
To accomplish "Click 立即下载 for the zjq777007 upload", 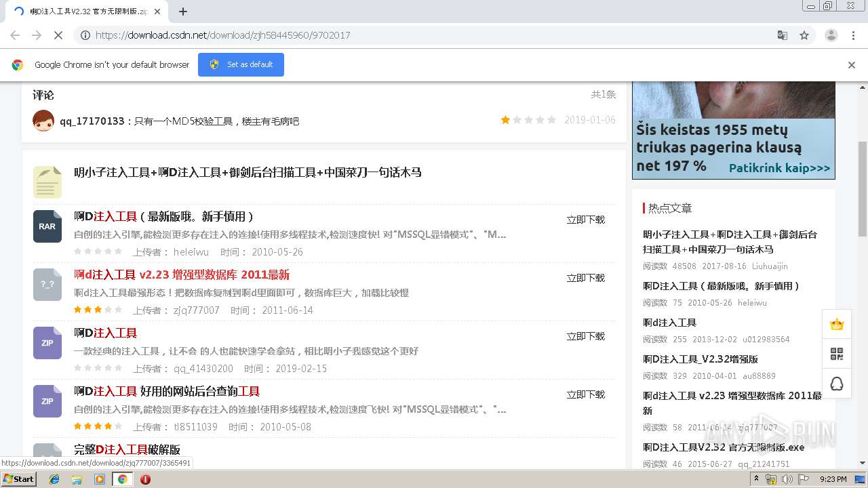I will pos(586,278).
